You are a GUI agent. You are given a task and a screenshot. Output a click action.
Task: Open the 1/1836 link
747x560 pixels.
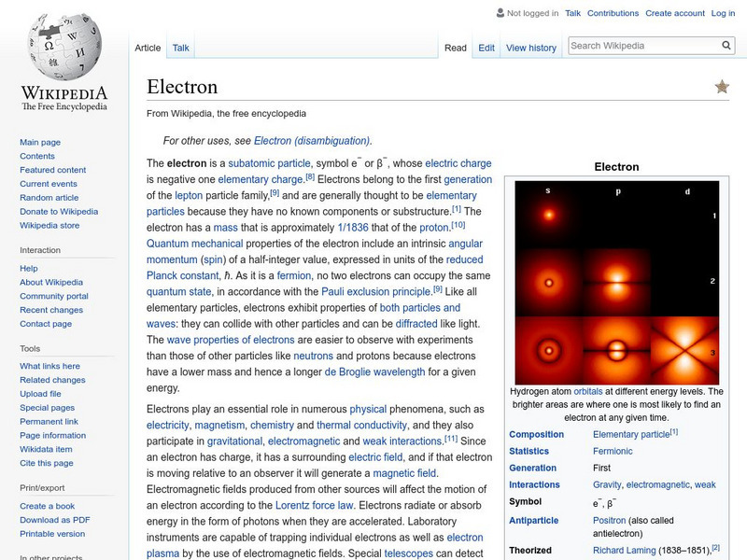(x=353, y=228)
